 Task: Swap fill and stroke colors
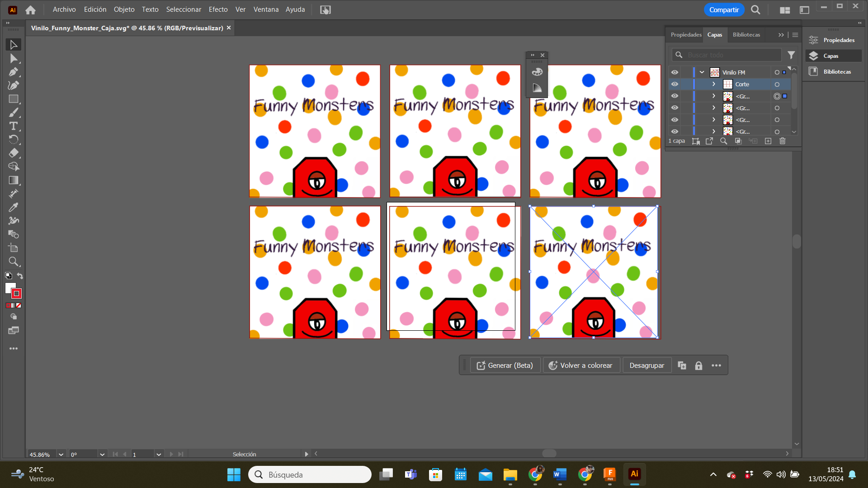coord(20,276)
